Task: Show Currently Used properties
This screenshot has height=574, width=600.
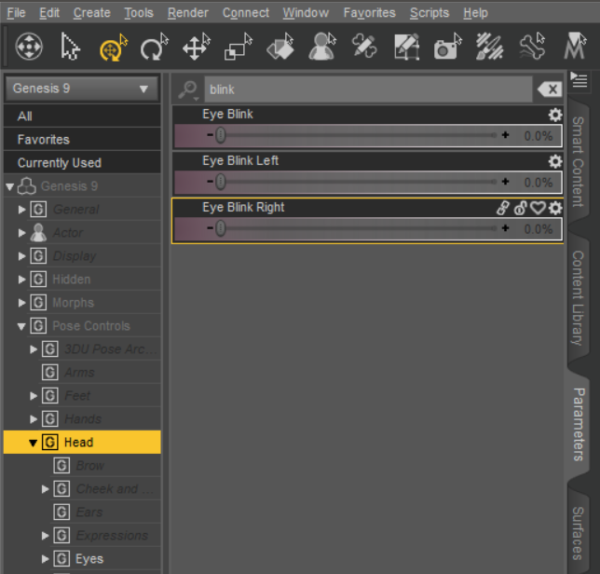Action: (82, 163)
